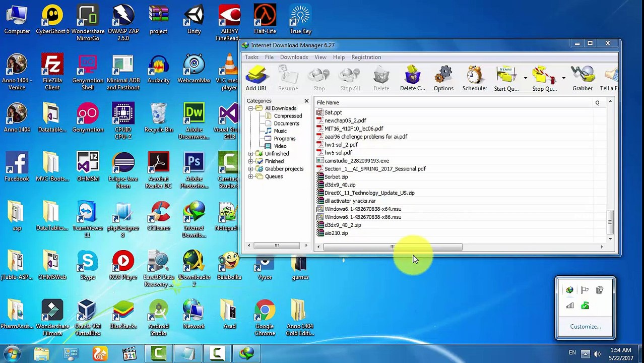Viewport: 644px width, 363px height.
Task: Click the Stop toolbar icon
Action: (319, 78)
